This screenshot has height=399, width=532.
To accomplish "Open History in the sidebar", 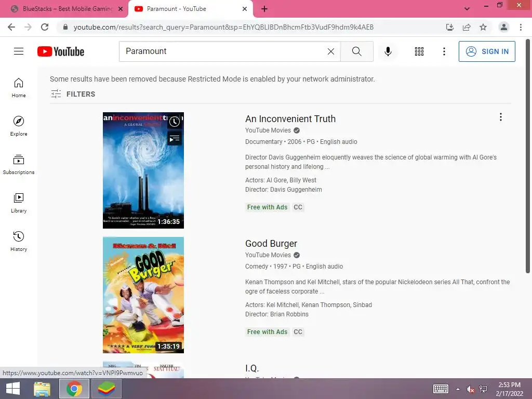I will (x=19, y=241).
